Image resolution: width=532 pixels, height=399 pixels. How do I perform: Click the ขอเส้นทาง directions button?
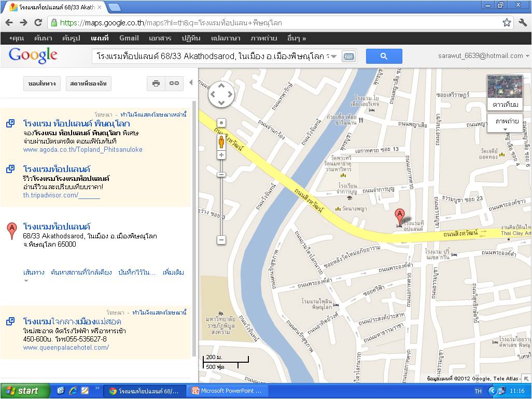click(42, 83)
